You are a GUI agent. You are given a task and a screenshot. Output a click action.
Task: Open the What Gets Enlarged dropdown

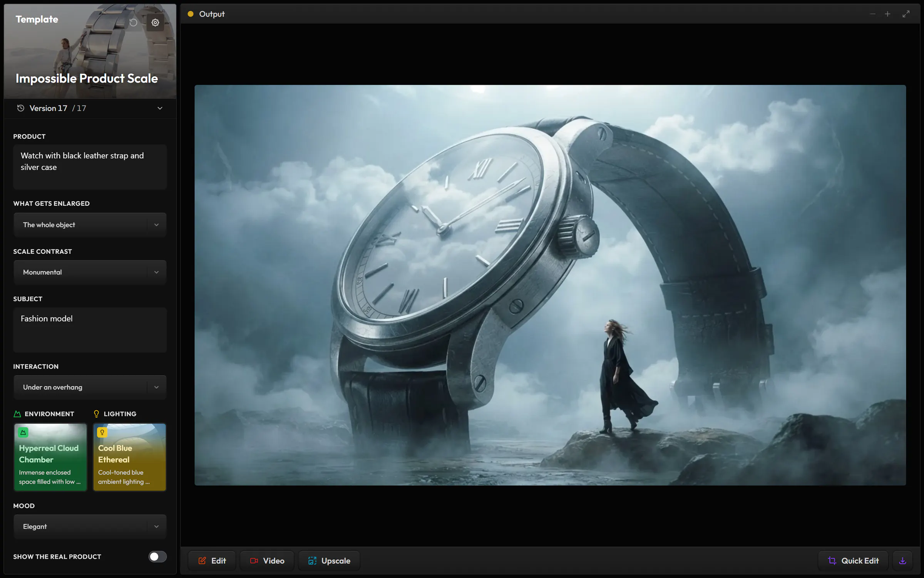pyautogui.click(x=90, y=225)
